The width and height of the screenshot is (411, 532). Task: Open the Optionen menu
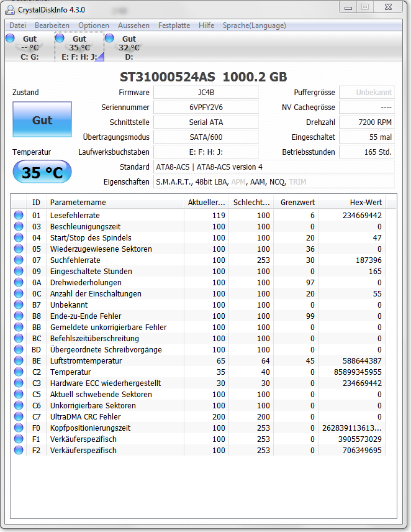pyautogui.click(x=94, y=25)
